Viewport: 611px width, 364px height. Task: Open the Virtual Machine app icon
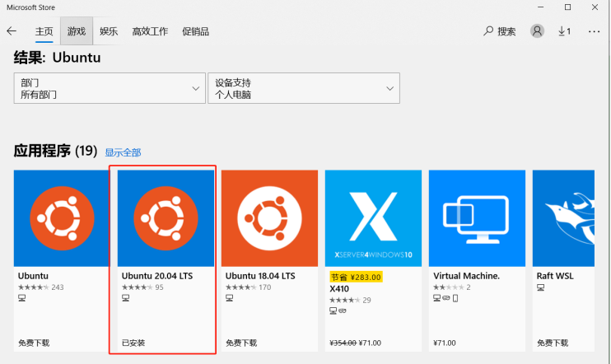pyautogui.click(x=477, y=218)
